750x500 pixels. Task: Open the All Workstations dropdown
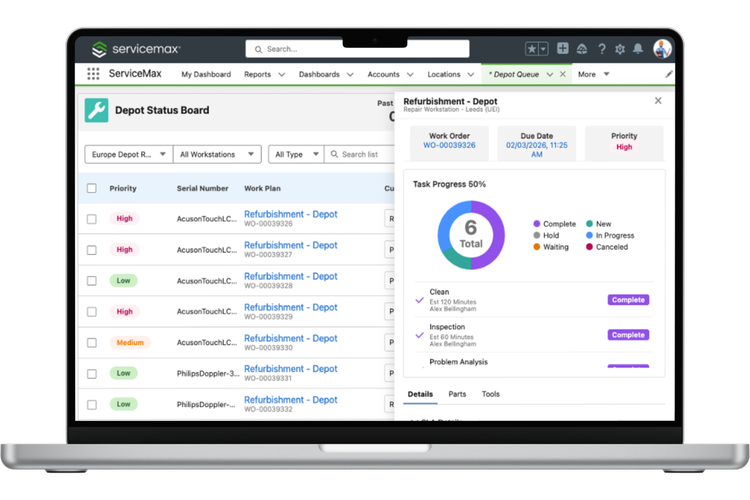(216, 154)
